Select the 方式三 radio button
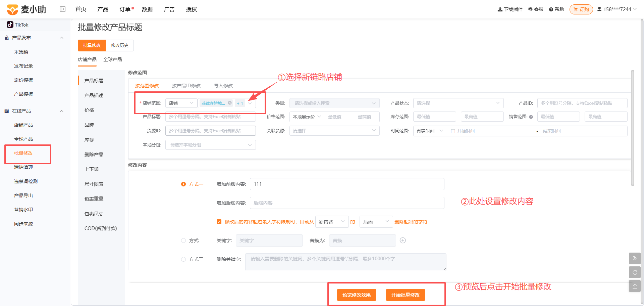Screen dimensions: 644x306 [x=183, y=259]
